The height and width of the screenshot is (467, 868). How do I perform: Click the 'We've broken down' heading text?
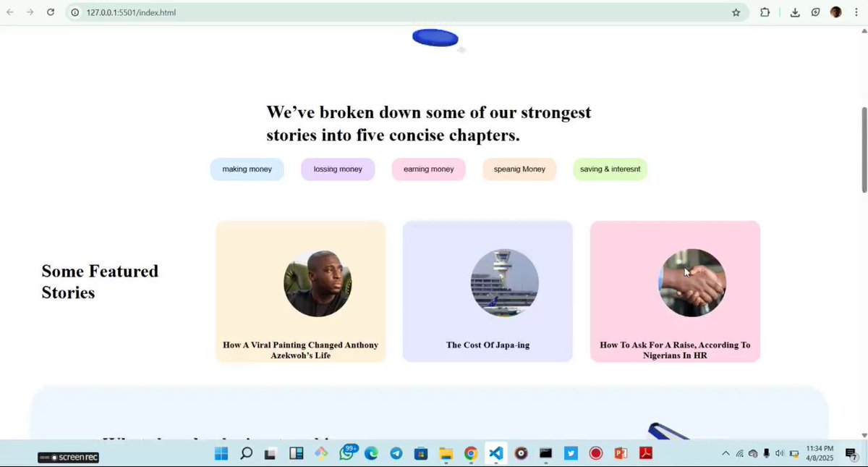(429, 124)
